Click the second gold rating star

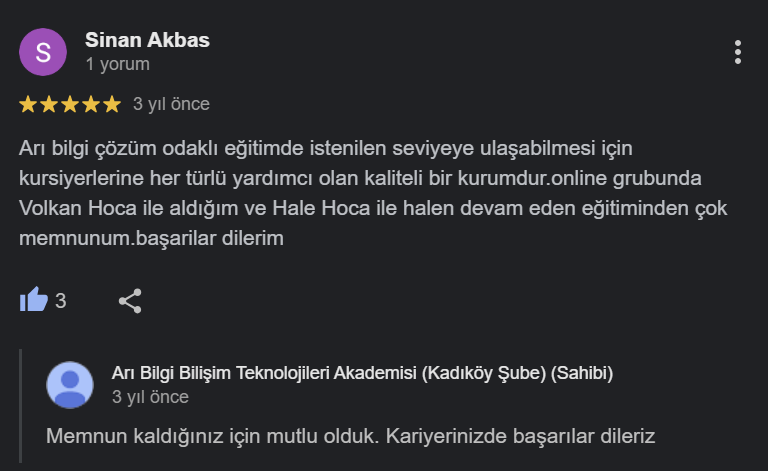pos(49,104)
